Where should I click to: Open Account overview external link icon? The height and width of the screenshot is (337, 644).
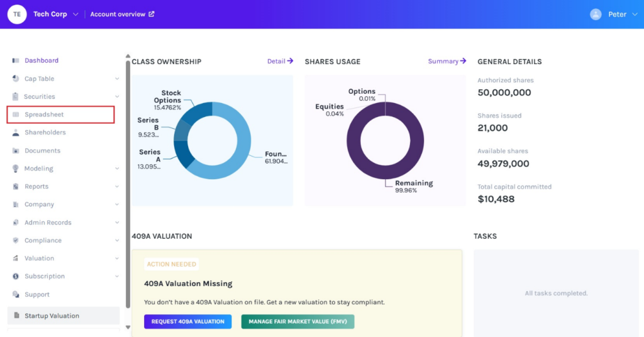click(151, 14)
